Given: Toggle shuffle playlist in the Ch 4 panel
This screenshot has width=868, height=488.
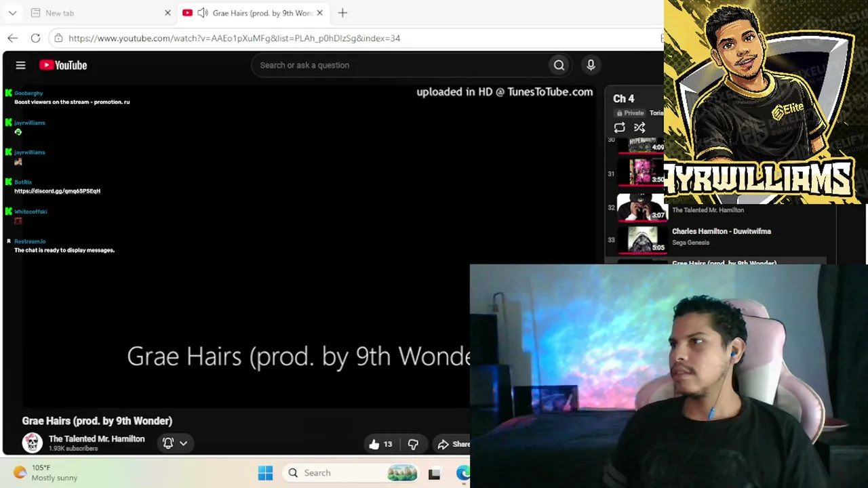Looking at the screenshot, I should point(639,127).
